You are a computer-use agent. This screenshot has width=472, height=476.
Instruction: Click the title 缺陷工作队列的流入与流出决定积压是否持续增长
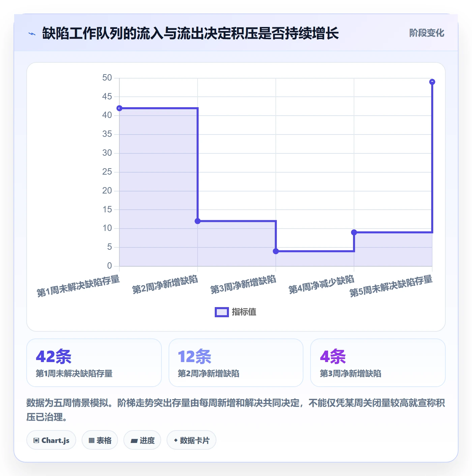point(190,33)
